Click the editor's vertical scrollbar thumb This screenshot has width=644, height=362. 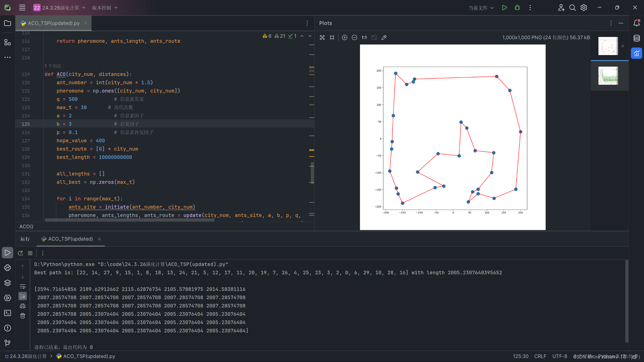pyautogui.click(x=312, y=173)
